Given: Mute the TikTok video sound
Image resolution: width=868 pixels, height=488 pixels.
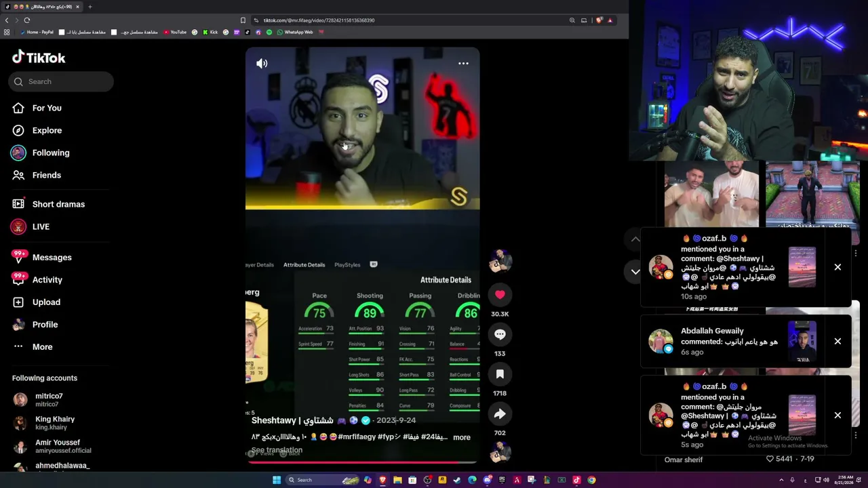Looking at the screenshot, I should tap(262, 64).
